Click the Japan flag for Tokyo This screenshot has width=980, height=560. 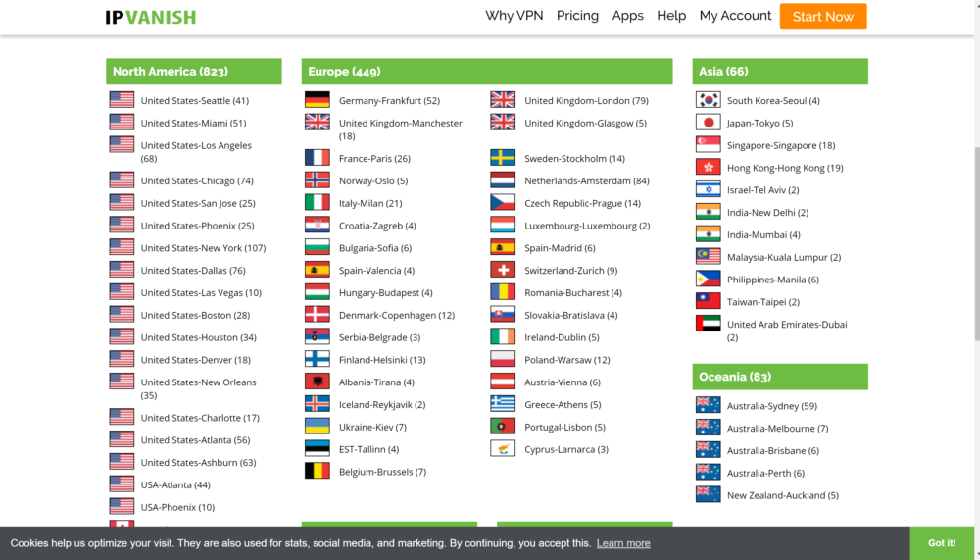[x=709, y=122]
